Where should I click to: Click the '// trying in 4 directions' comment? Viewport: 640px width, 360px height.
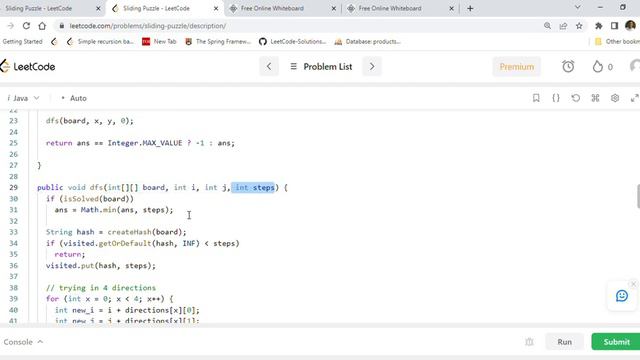(101, 288)
